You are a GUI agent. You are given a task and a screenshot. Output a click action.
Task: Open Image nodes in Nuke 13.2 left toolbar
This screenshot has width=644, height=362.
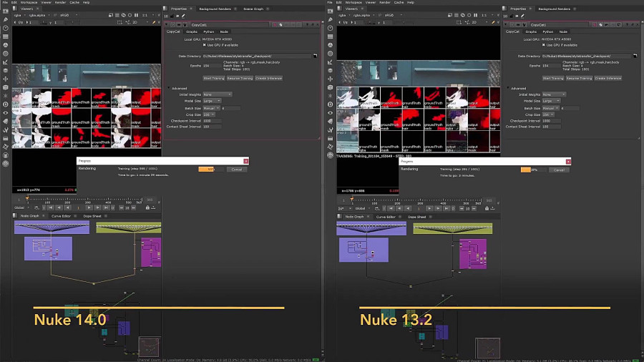pos(330,11)
